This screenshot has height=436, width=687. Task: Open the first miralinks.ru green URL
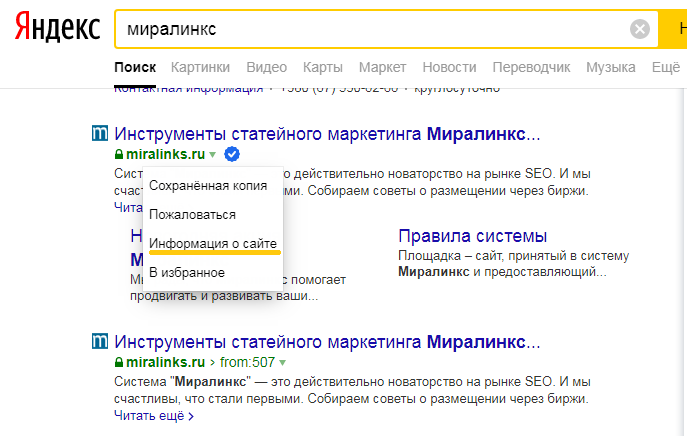pyautogui.click(x=166, y=154)
